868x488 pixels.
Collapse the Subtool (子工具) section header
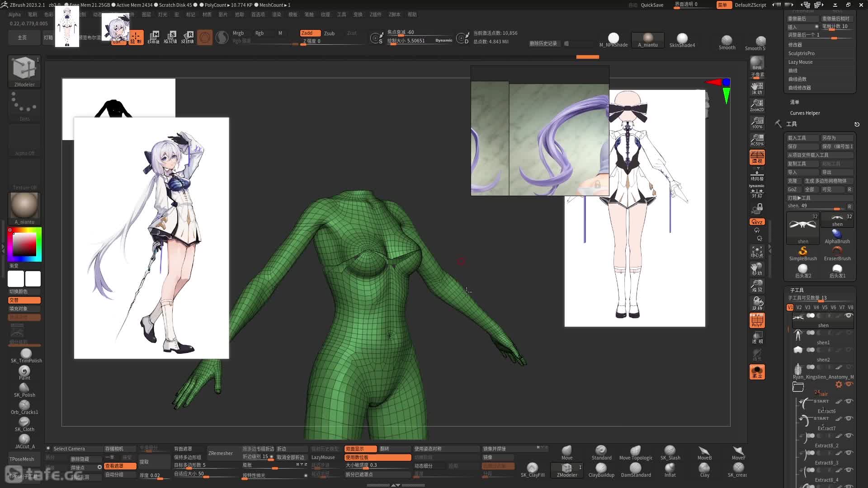point(797,290)
